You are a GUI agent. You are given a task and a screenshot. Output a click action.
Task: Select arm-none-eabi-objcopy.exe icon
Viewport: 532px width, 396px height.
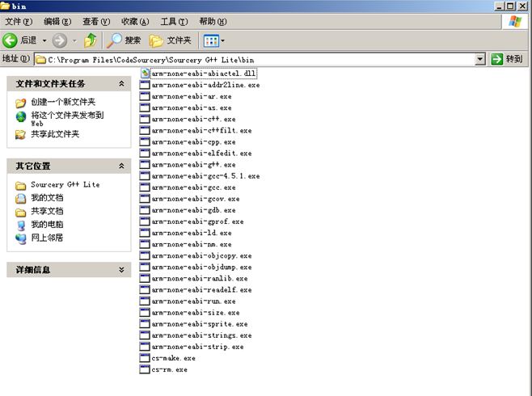pyautogui.click(x=145, y=255)
